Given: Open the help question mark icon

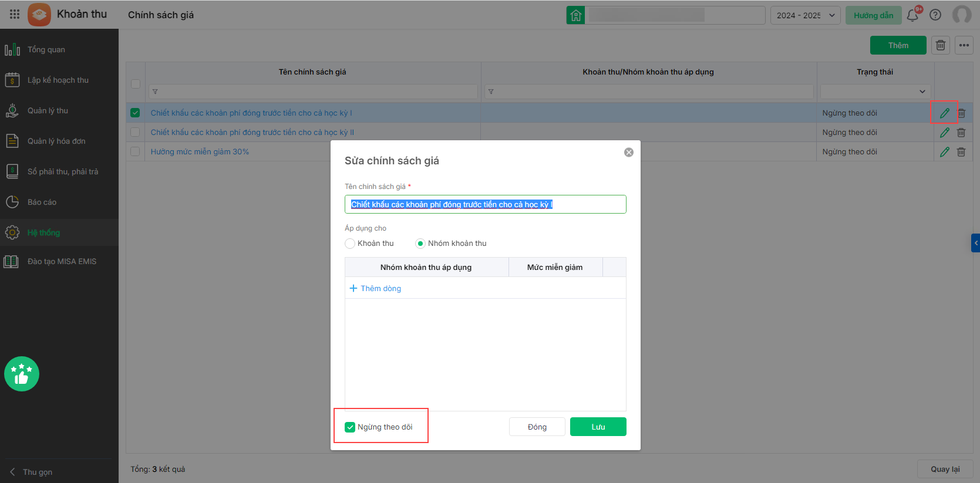Looking at the screenshot, I should click(x=935, y=15).
